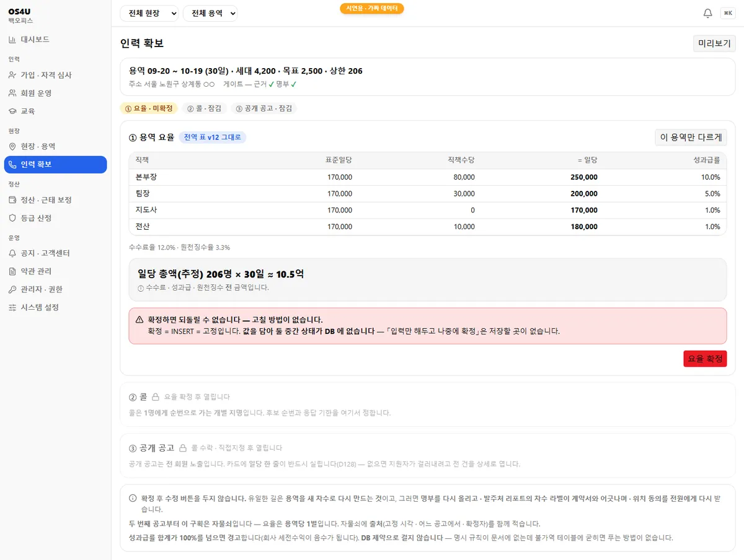Click the 80,000 position allowance value

pos(464,177)
